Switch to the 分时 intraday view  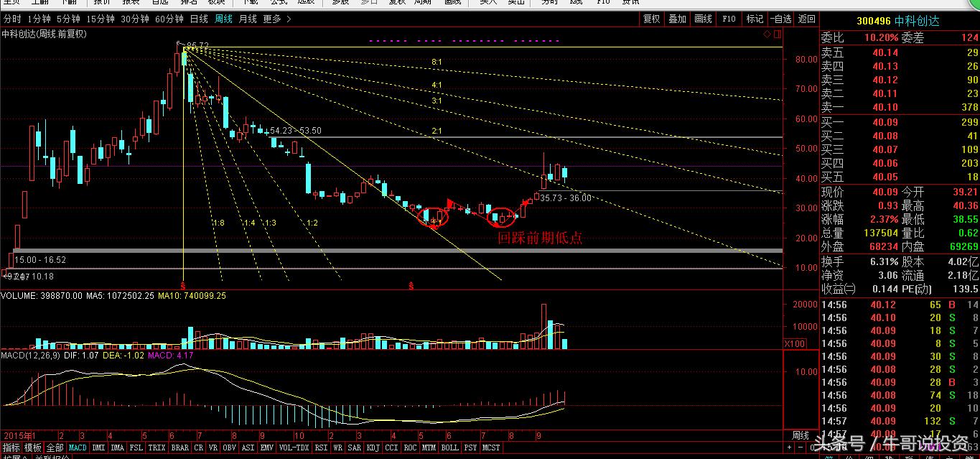click(11, 19)
